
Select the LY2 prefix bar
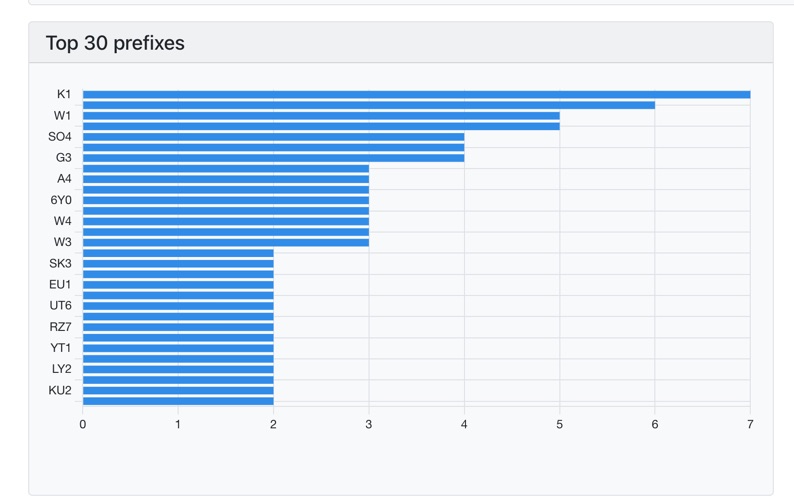pos(178,369)
